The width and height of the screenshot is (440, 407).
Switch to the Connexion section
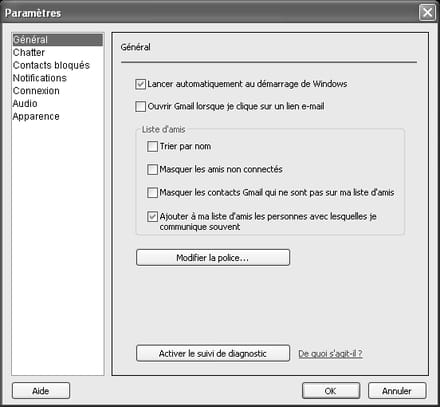(x=36, y=91)
